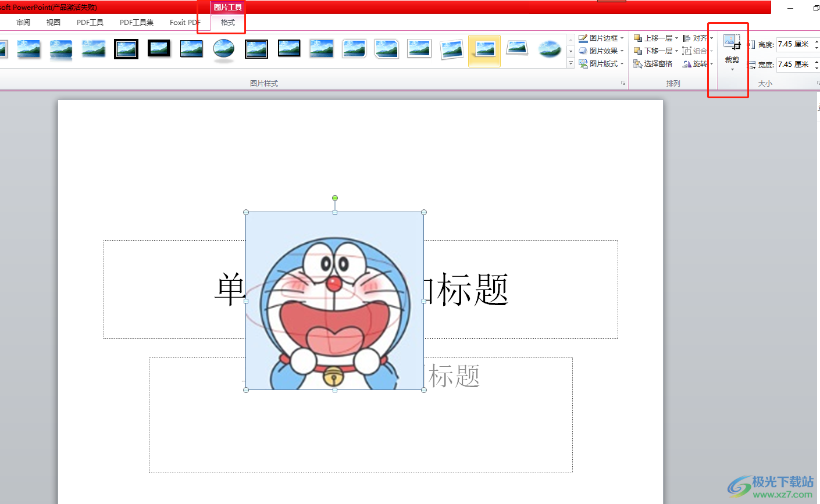Click the 宽度 width input field
Image resolution: width=820 pixels, height=504 pixels.
pyautogui.click(x=794, y=65)
